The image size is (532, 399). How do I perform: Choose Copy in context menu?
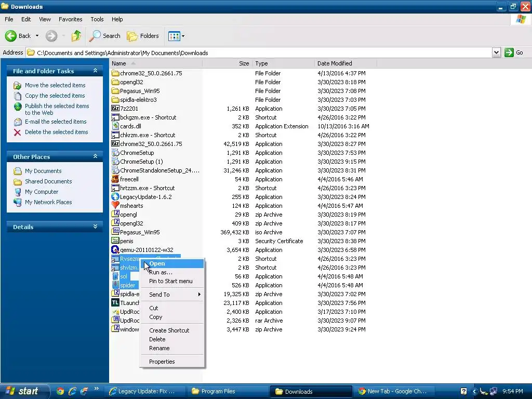(x=172, y=317)
